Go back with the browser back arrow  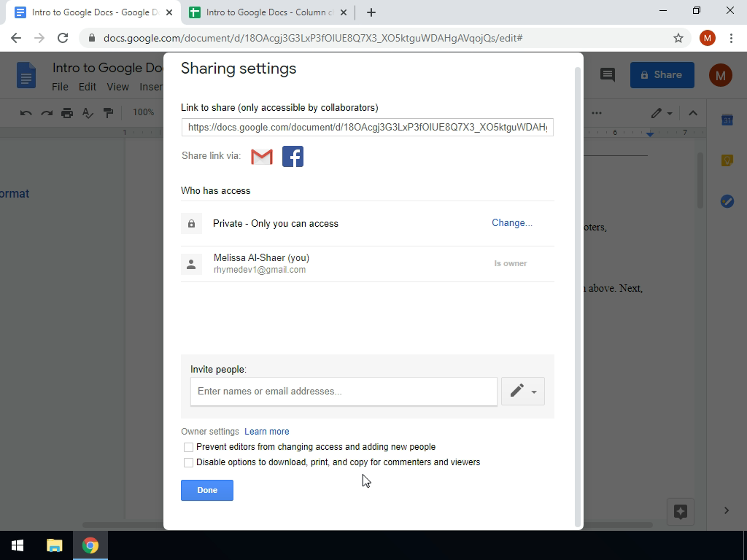[x=16, y=38]
